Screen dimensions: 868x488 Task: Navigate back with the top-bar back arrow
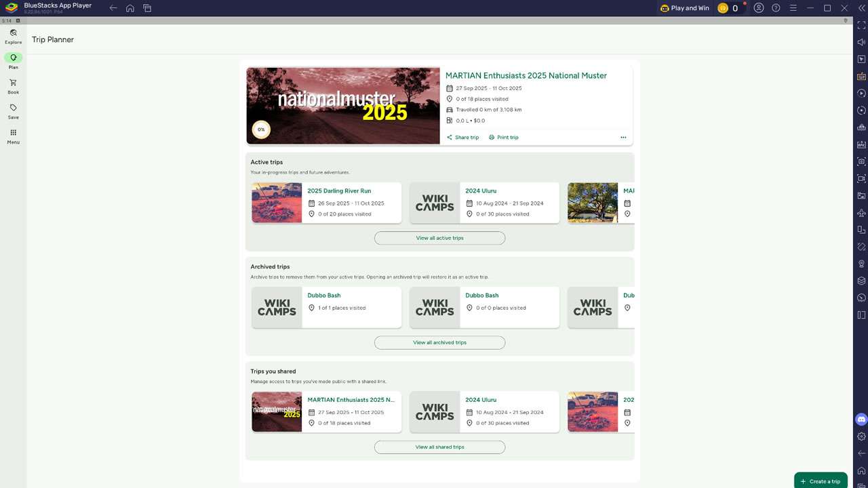tap(113, 8)
